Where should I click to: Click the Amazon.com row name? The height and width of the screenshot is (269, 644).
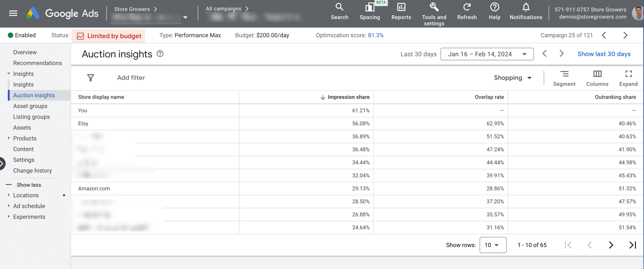[x=94, y=189]
